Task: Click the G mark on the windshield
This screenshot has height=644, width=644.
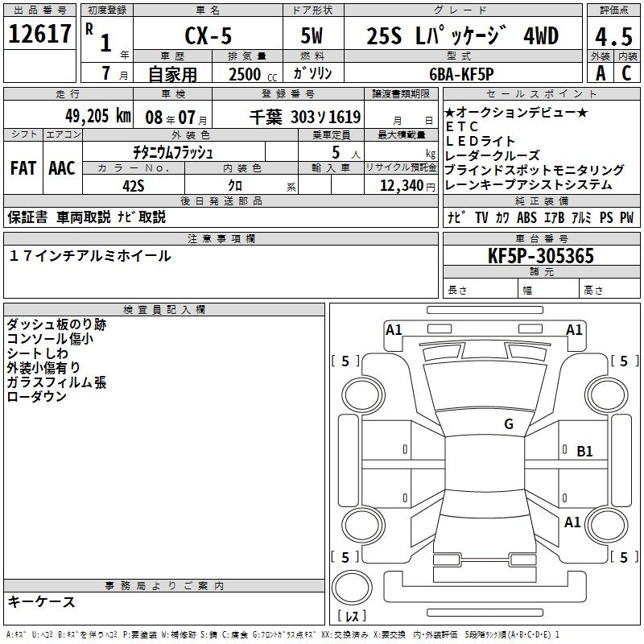Action: pos(509,423)
